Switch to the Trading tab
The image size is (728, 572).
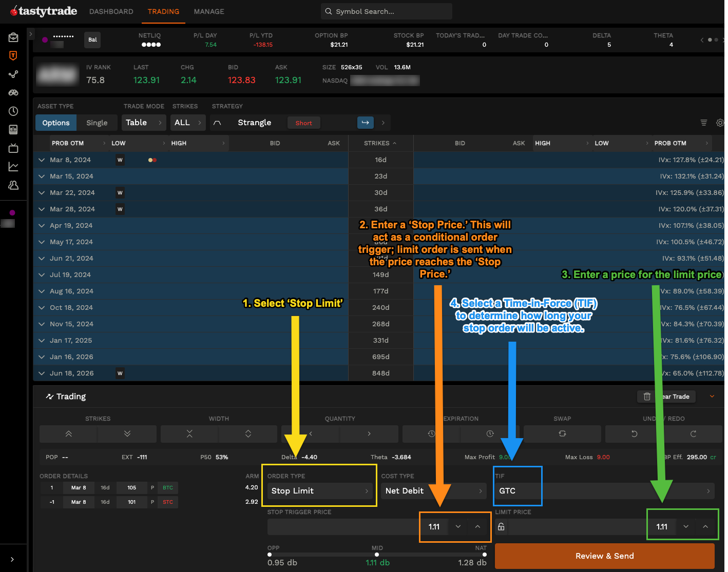click(164, 11)
